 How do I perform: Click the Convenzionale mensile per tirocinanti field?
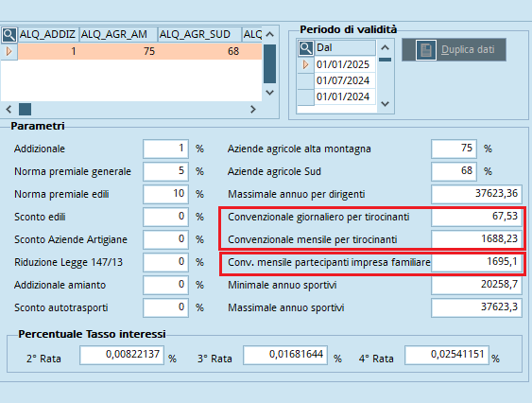coord(476,239)
